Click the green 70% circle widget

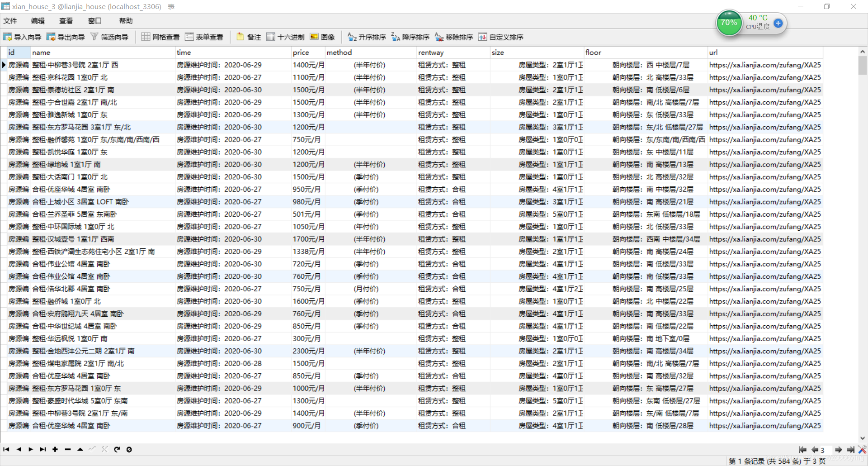[729, 23]
